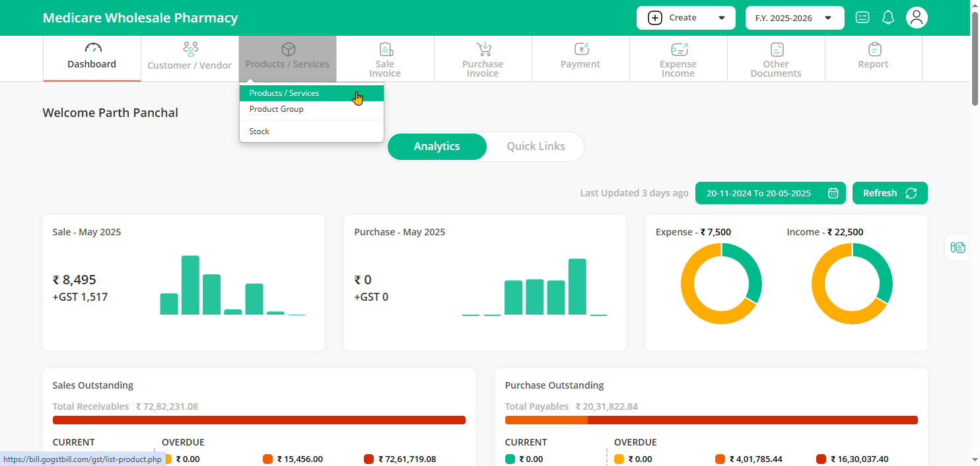The image size is (980, 466).
Task: Open the Expense Income tab
Action: pos(678,58)
